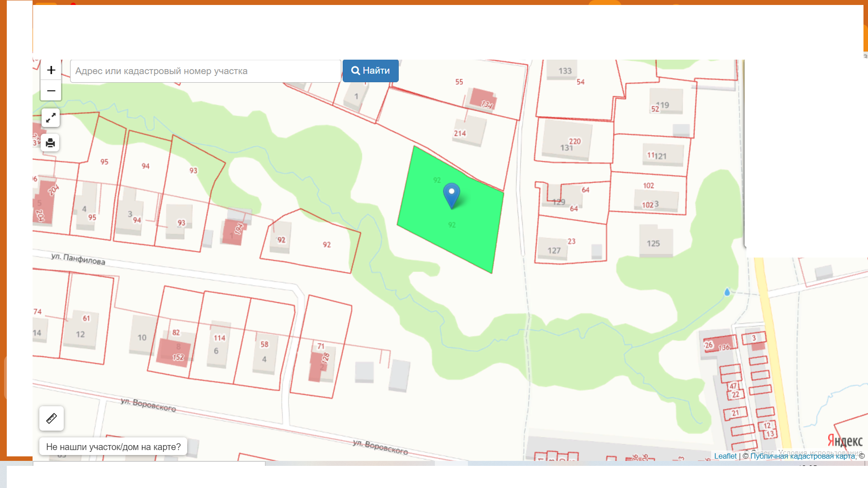Zoom out with the minus button
Viewport: 868px width, 488px height.
(x=51, y=91)
